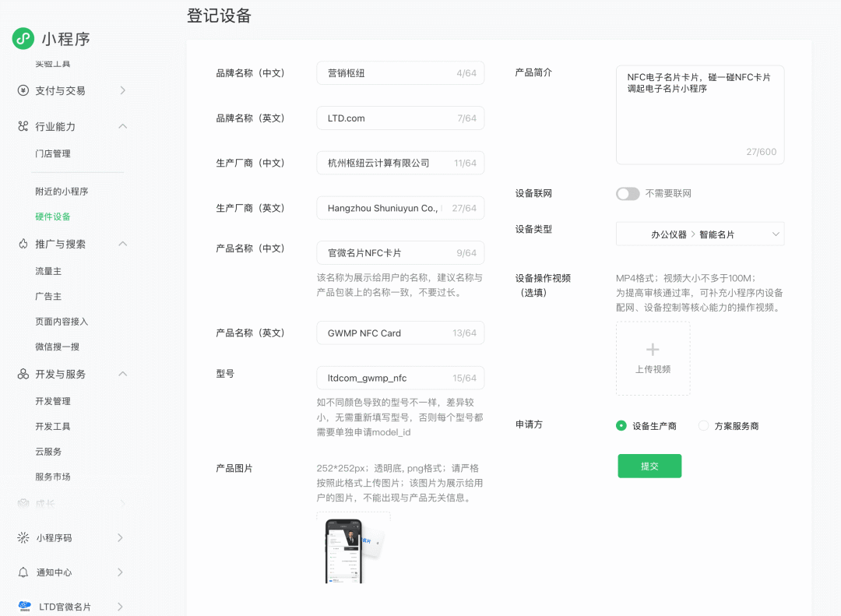The height and width of the screenshot is (616, 841).
Task: Click the 品牌名称（中文） field 营销枢纽
Action: [x=400, y=73]
